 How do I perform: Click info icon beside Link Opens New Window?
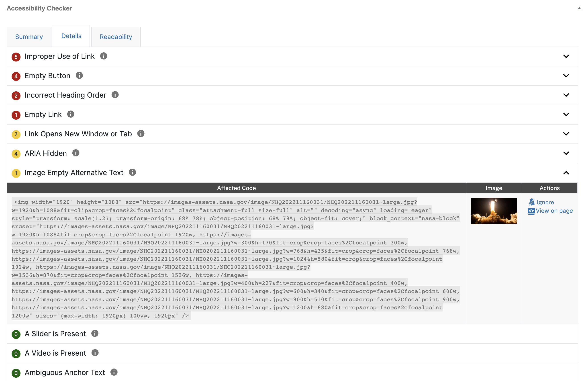click(141, 134)
